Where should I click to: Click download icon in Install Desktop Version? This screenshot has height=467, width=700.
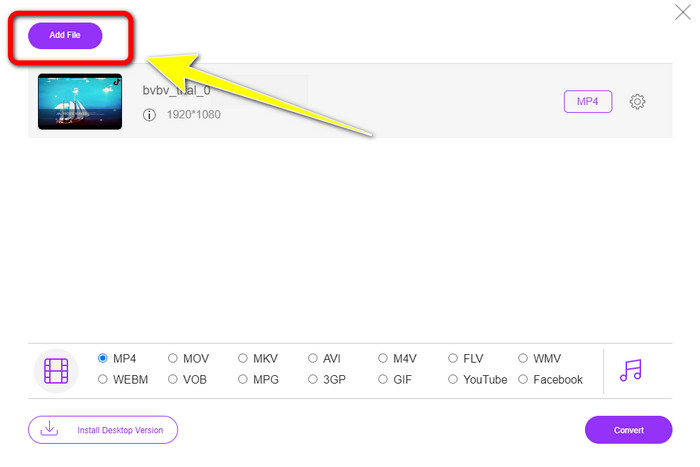[49, 429]
